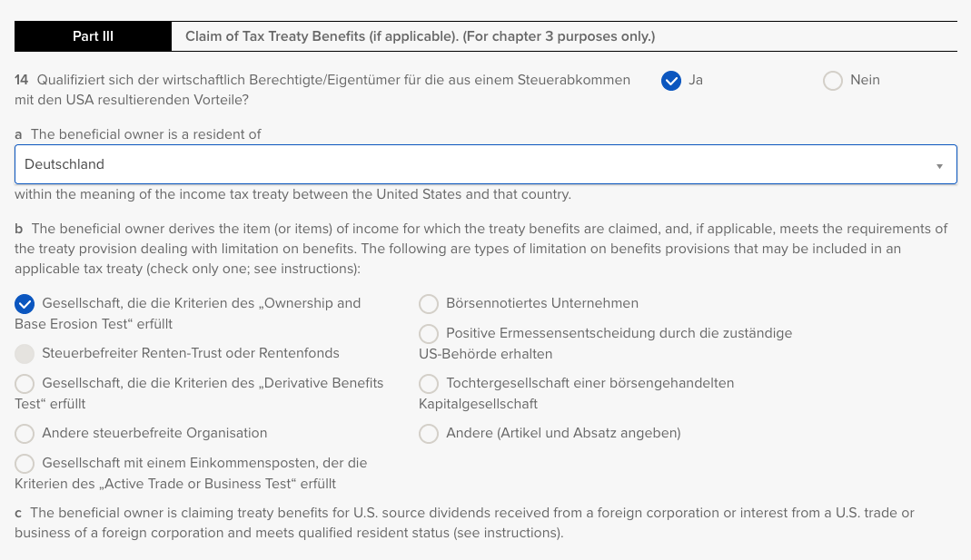Choose the 'Ownership and Base Erosion Test' radio
The height and width of the screenshot is (560, 971).
[x=25, y=304]
